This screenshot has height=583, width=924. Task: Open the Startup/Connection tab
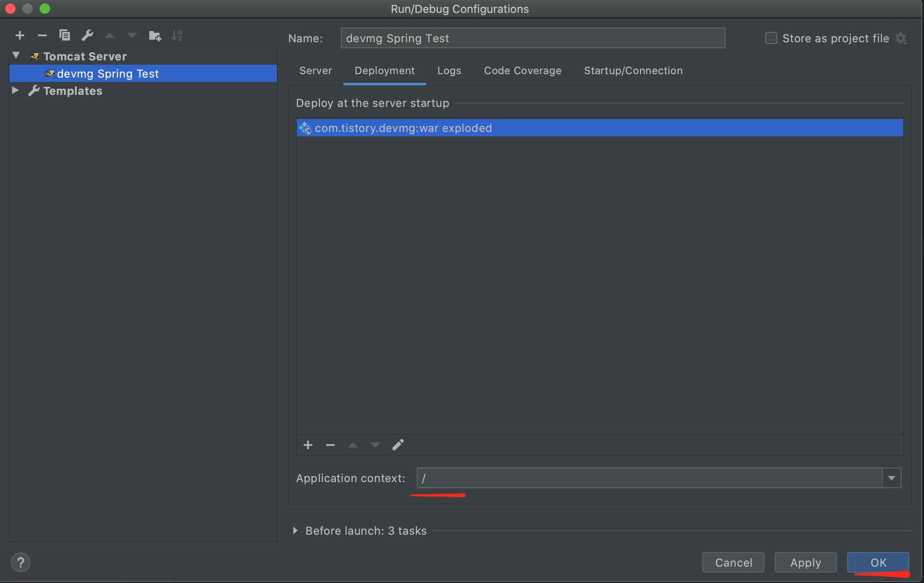pos(633,71)
